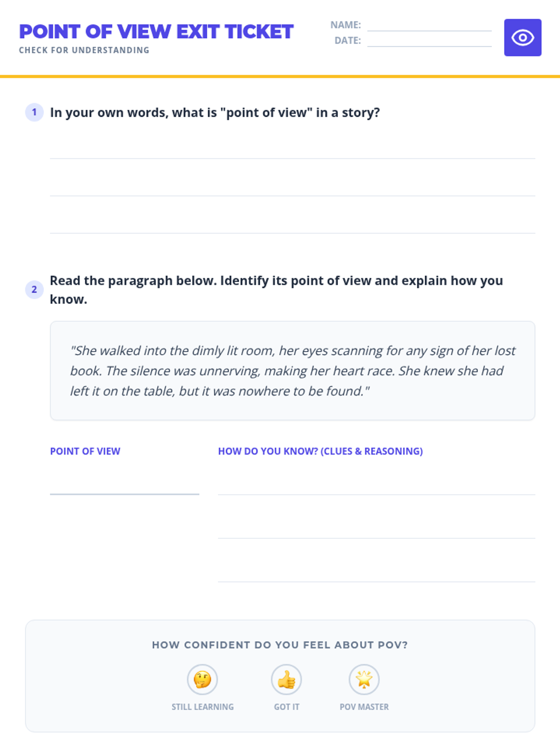Select the thinking face emoji

click(202, 679)
